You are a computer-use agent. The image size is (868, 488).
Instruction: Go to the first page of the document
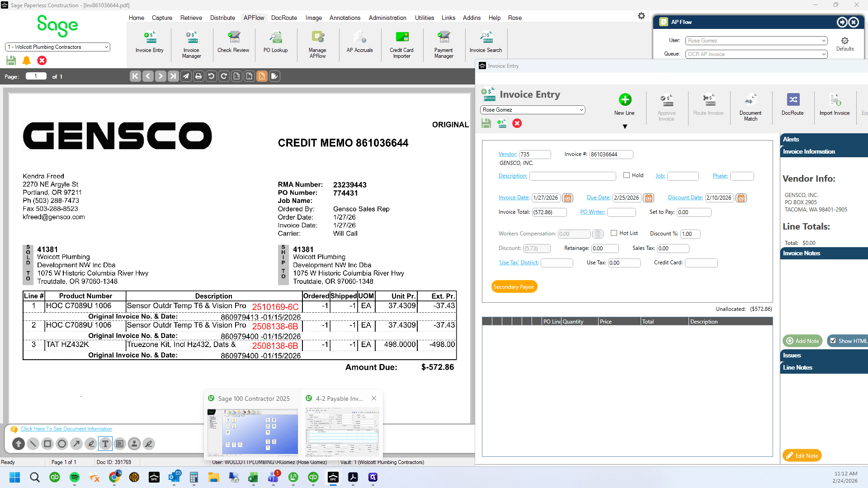[x=135, y=76]
